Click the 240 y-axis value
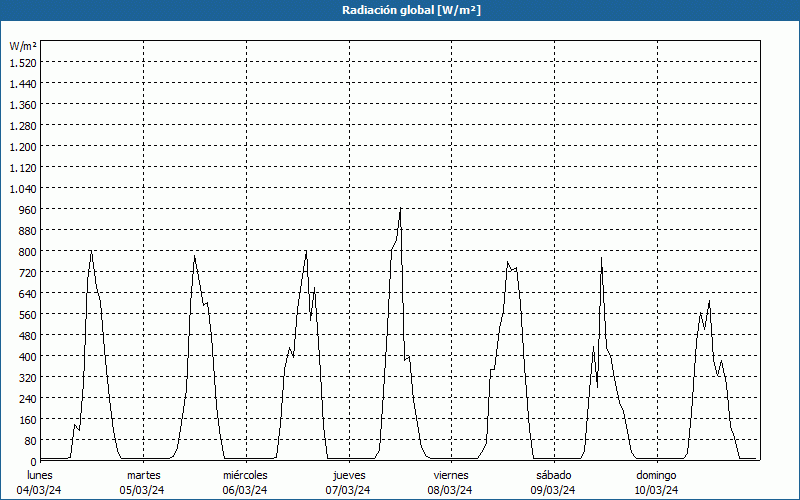This screenshot has height=500, width=800. click(x=28, y=398)
